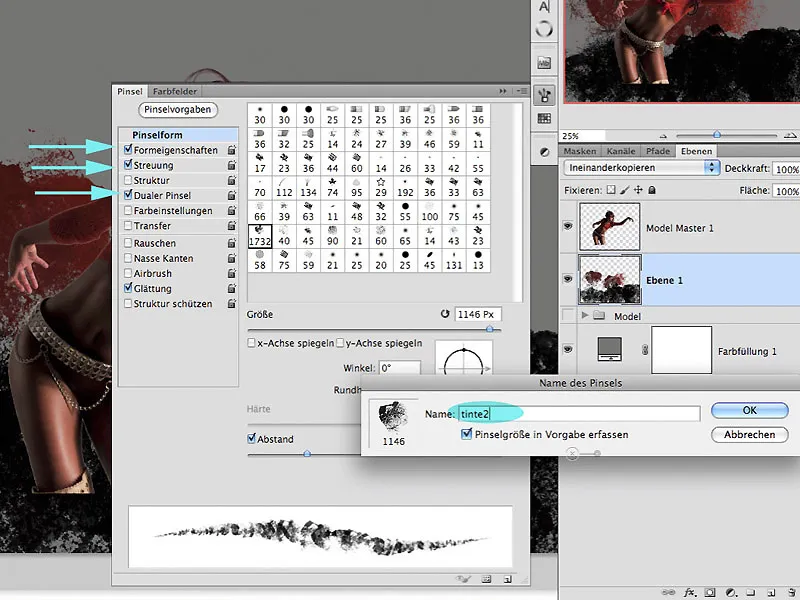The image size is (800, 600).
Task: Open the Farbfelder tab
Action: click(175, 91)
